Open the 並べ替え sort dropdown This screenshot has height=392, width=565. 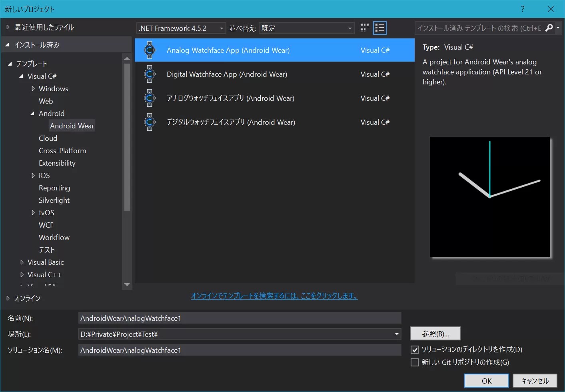click(x=307, y=28)
